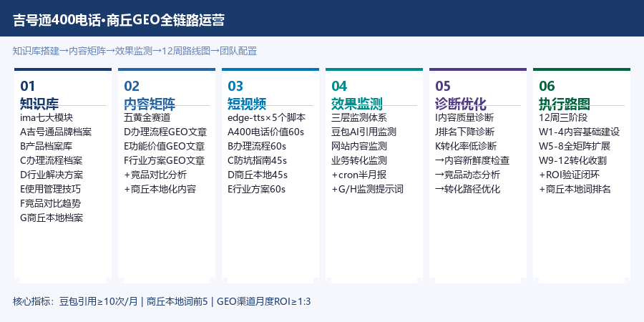This screenshot has width=644, height=322.
Task: Click →转化路径优化
Action: (468, 189)
